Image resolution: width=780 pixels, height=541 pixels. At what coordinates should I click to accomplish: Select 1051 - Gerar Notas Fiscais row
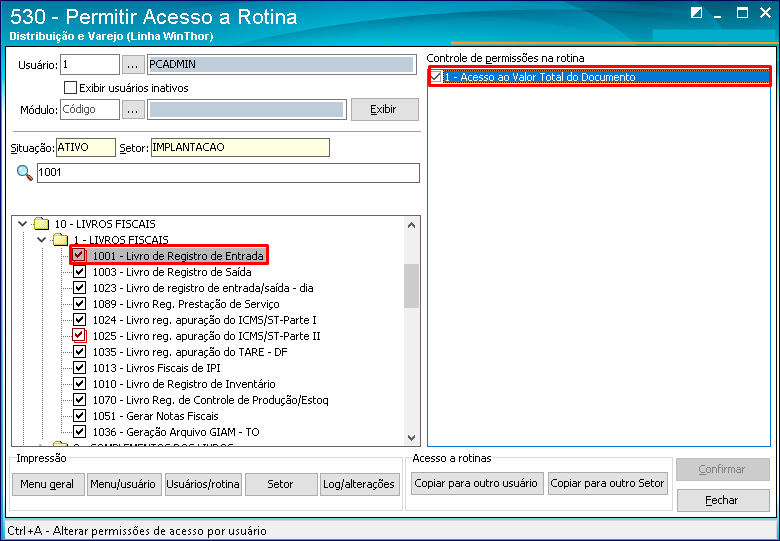[155, 416]
